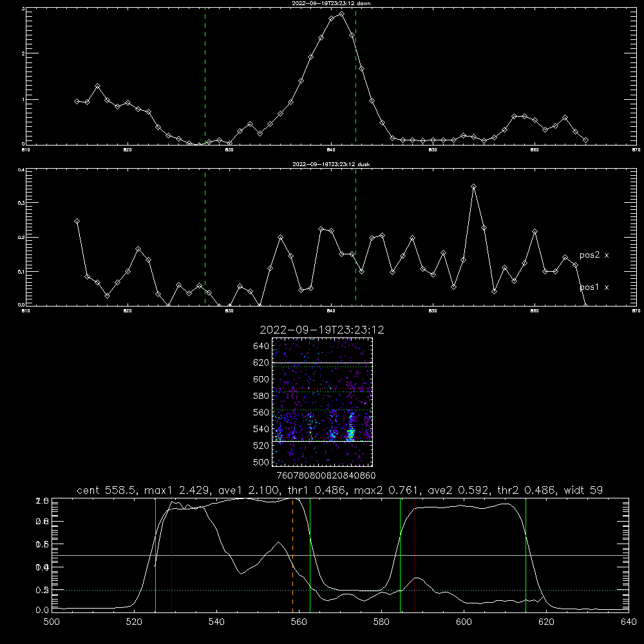
Task: Click the left green dashed line in the dawn plot
Action: [205, 77]
